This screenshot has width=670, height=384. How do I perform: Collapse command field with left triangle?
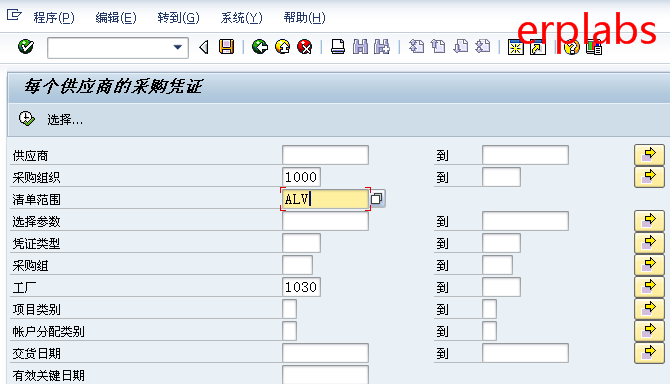pyautogui.click(x=204, y=47)
